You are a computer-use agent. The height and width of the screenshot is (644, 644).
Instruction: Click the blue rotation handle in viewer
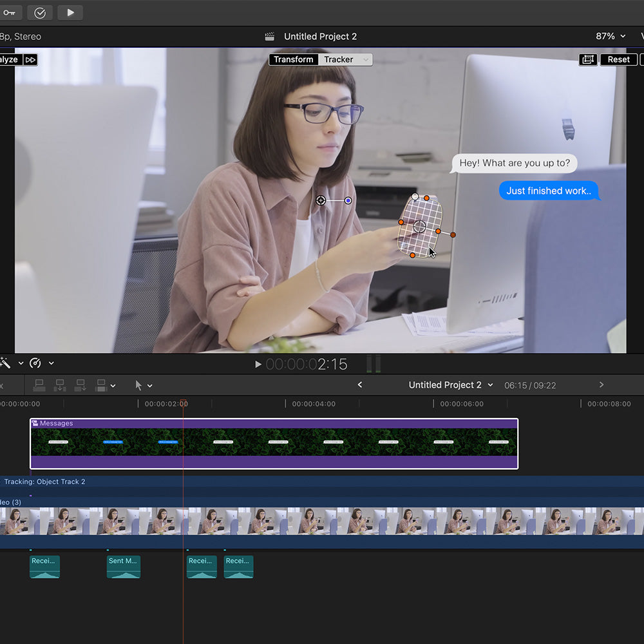pos(348,201)
